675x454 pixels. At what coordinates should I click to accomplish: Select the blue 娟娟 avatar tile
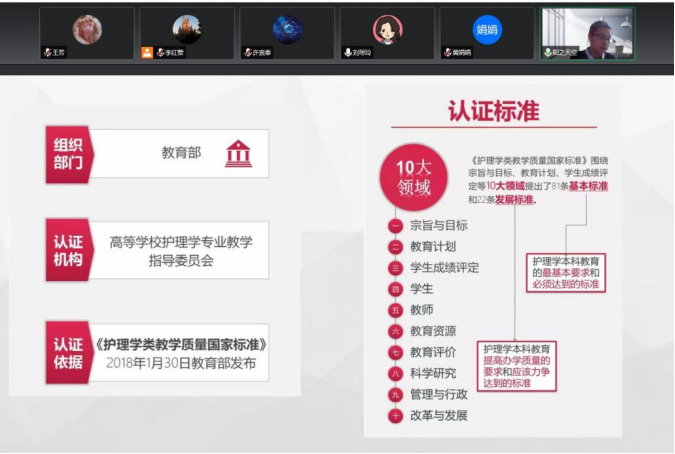(x=487, y=32)
